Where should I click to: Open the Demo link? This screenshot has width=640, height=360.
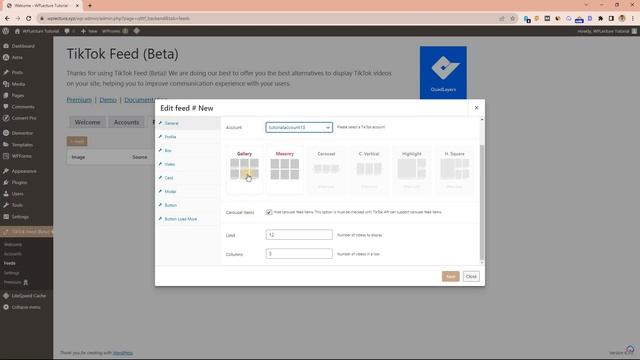tap(108, 100)
